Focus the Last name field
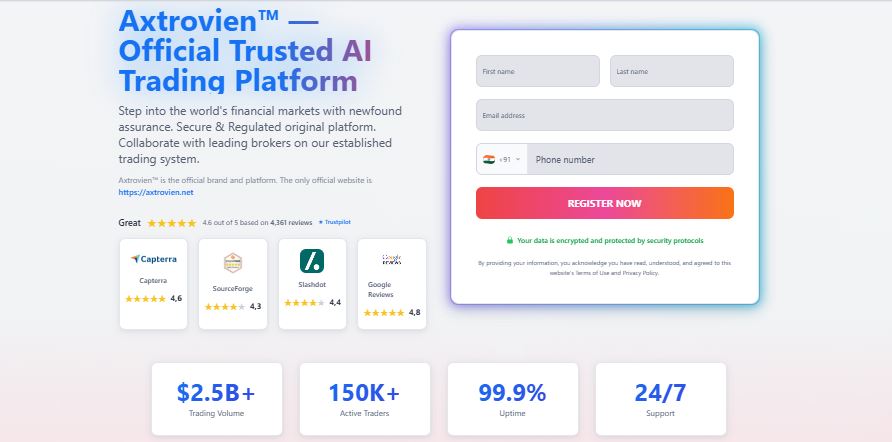The height and width of the screenshot is (442, 892). [x=671, y=71]
